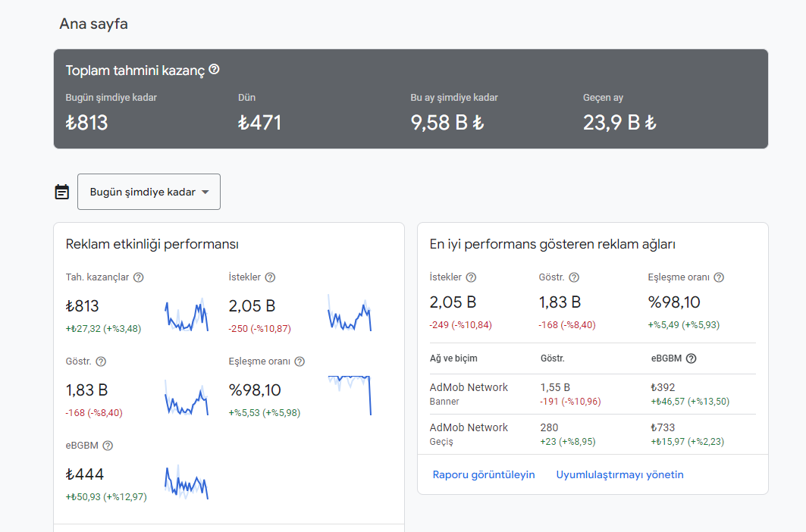Screen dimensions: 806x532
Task: Open help icon next to Tah. kazançlar
Action: coord(138,277)
